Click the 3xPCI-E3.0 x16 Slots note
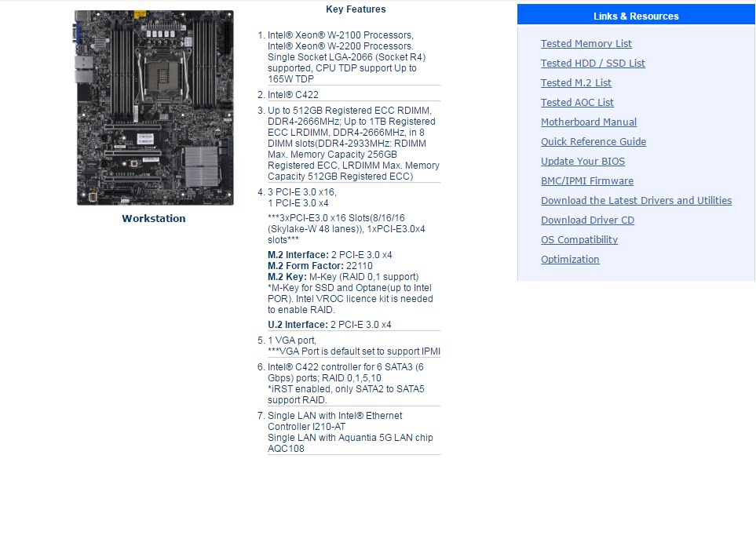The image size is (756, 539). 346,229
